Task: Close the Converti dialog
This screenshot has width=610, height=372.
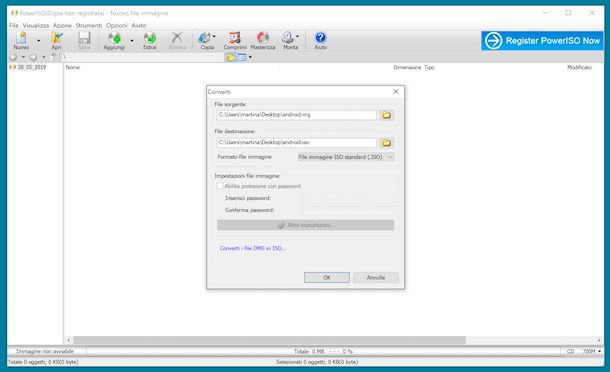Action: (x=396, y=91)
